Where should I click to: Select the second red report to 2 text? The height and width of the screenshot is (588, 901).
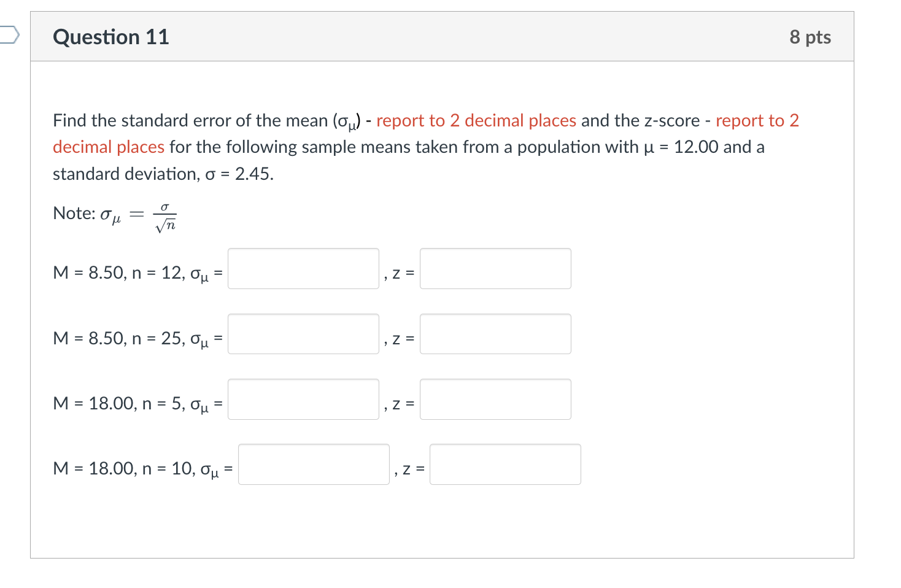click(757, 120)
